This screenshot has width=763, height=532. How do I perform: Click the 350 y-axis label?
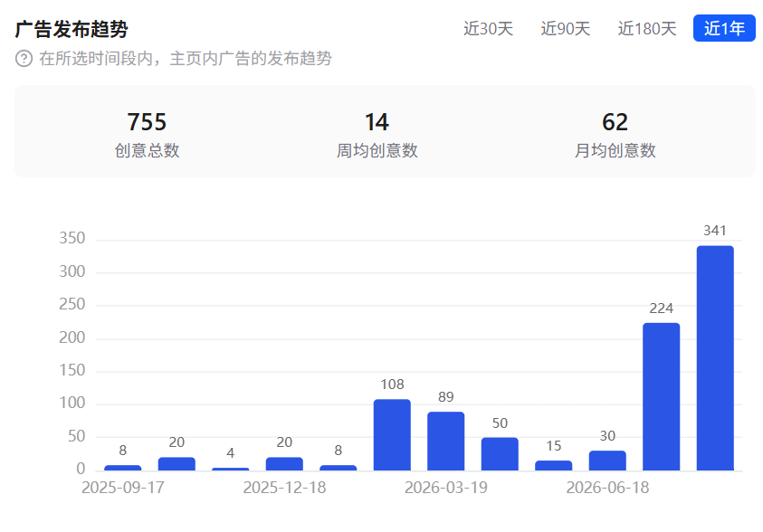click(72, 238)
